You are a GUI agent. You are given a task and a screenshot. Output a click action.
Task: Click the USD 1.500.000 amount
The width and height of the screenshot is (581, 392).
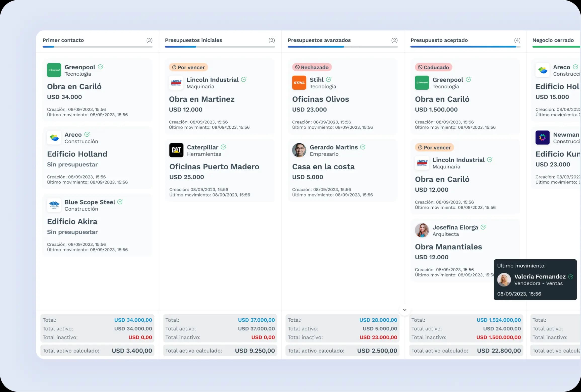pos(436,110)
